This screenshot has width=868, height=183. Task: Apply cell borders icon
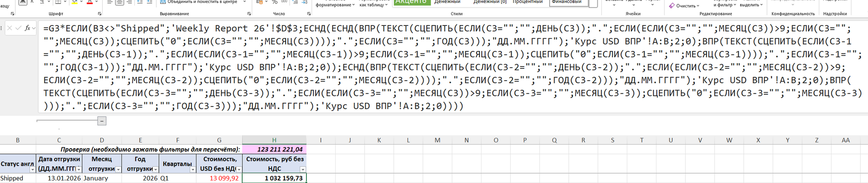pyautogui.click(x=57, y=2)
